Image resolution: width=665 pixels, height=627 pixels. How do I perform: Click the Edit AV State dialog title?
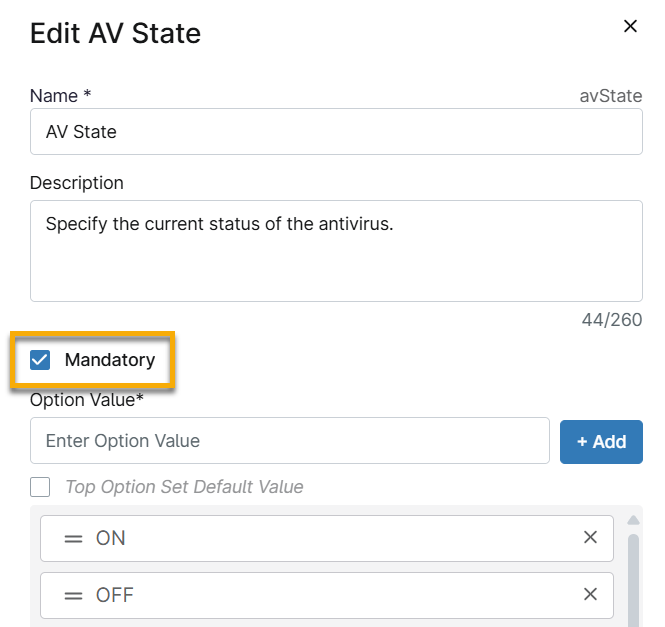[x=115, y=33]
